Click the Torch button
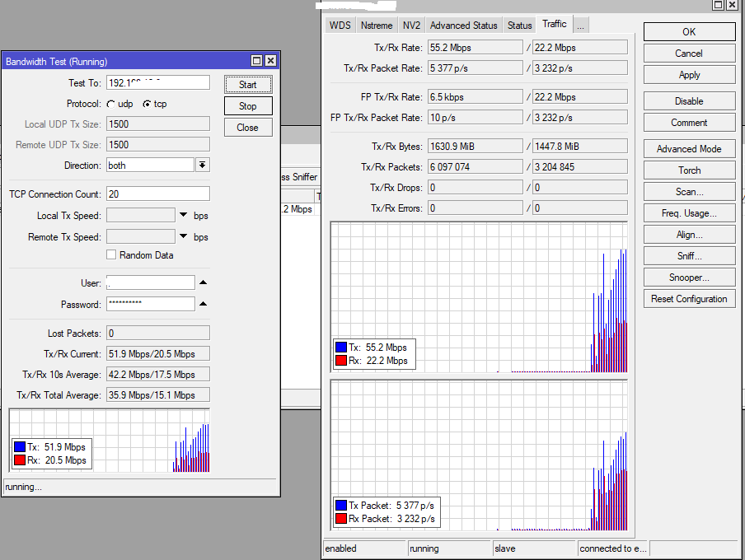 689,170
